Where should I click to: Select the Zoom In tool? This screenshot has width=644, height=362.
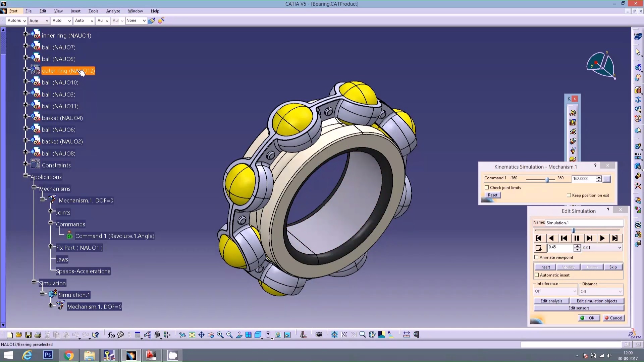[x=220, y=335]
